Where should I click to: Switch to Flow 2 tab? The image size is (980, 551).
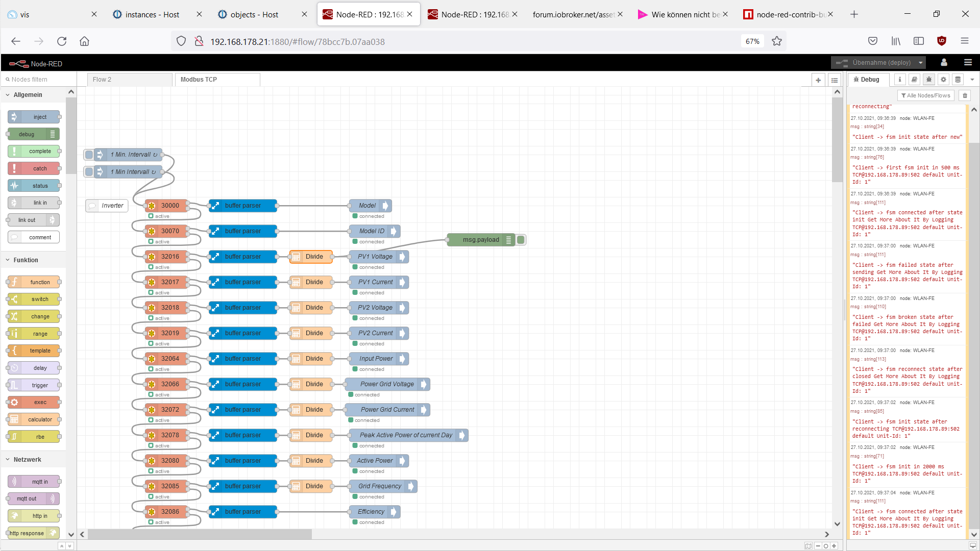(130, 80)
